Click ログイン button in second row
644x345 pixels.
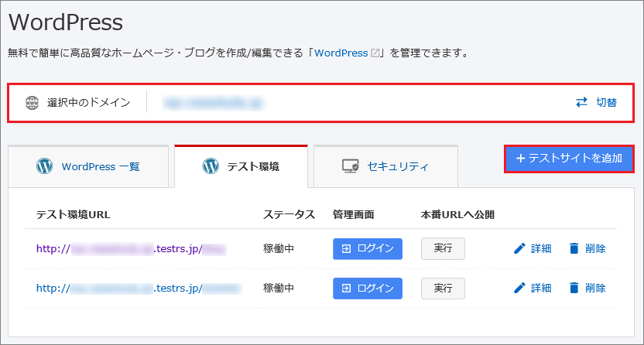coord(368,289)
